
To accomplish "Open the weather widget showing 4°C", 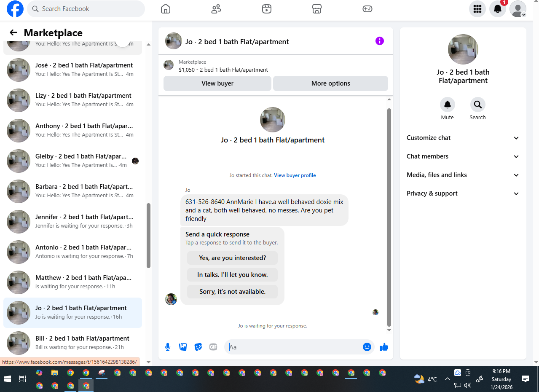I will pyautogui.click(x=426, y=379).
